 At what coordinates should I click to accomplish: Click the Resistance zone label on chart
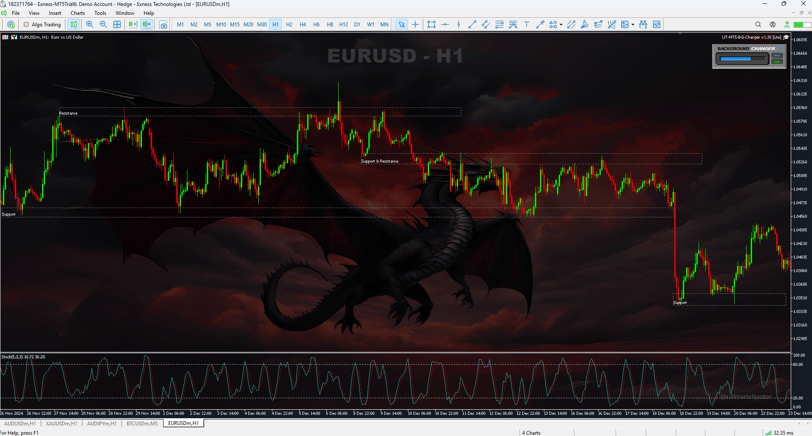point(68,113)
